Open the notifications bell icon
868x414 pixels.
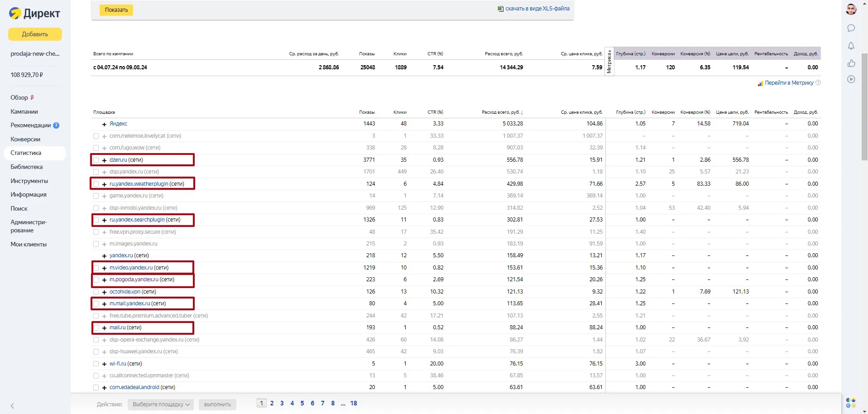851,46
